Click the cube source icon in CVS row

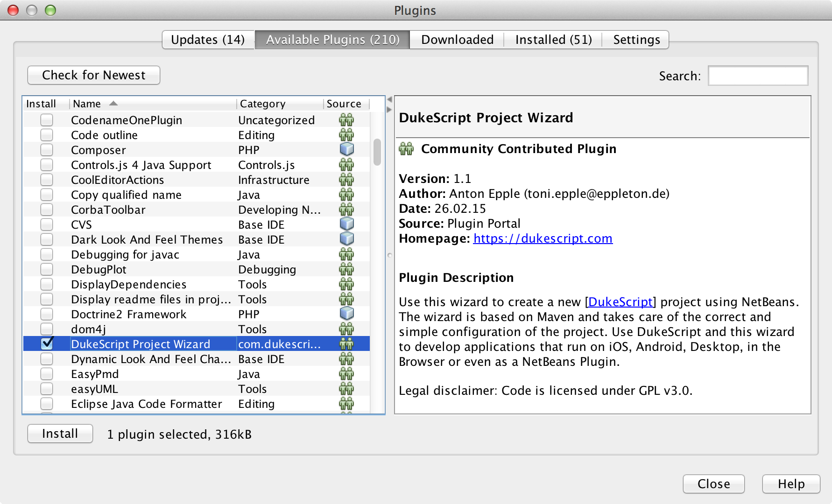click(x=346, y=224)
